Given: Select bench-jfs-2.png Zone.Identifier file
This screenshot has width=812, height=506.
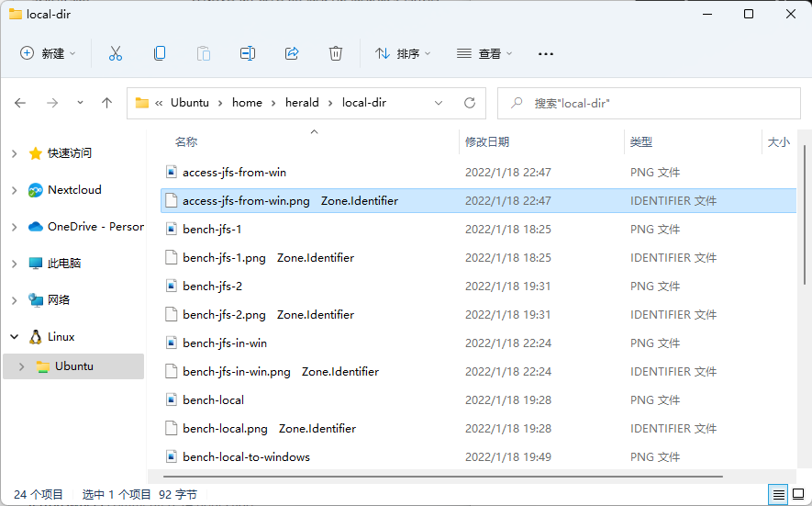Looking at the screenshot, I should [479, 315].
